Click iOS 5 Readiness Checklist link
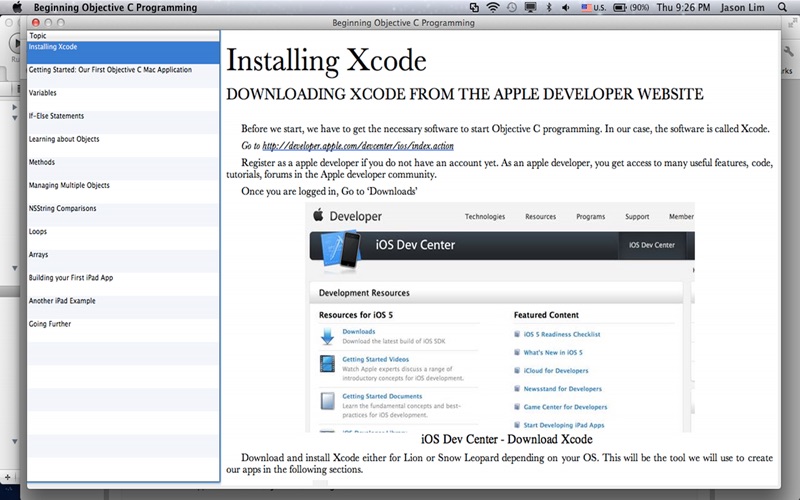The height and width of the screenshot is (500, 800). 562,334
